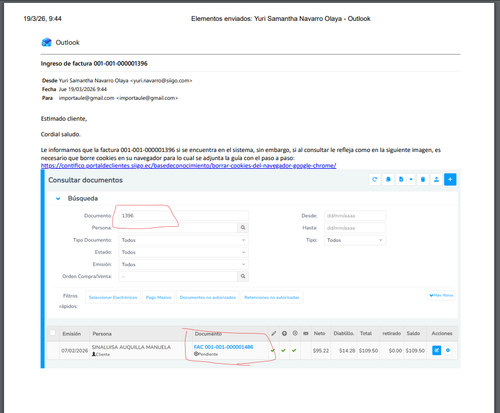Collapse the Búsqueda section chevron

[x=58, y=199]
